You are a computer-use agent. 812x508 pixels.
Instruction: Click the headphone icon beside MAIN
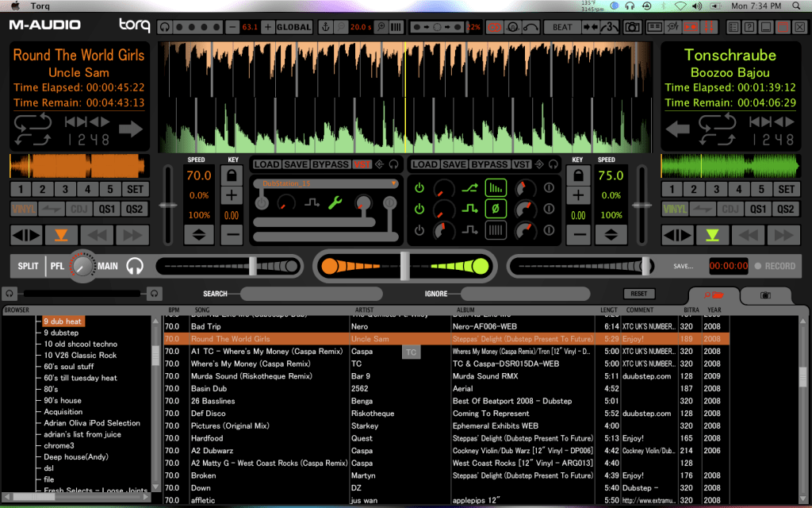click(x=135, y=267)
